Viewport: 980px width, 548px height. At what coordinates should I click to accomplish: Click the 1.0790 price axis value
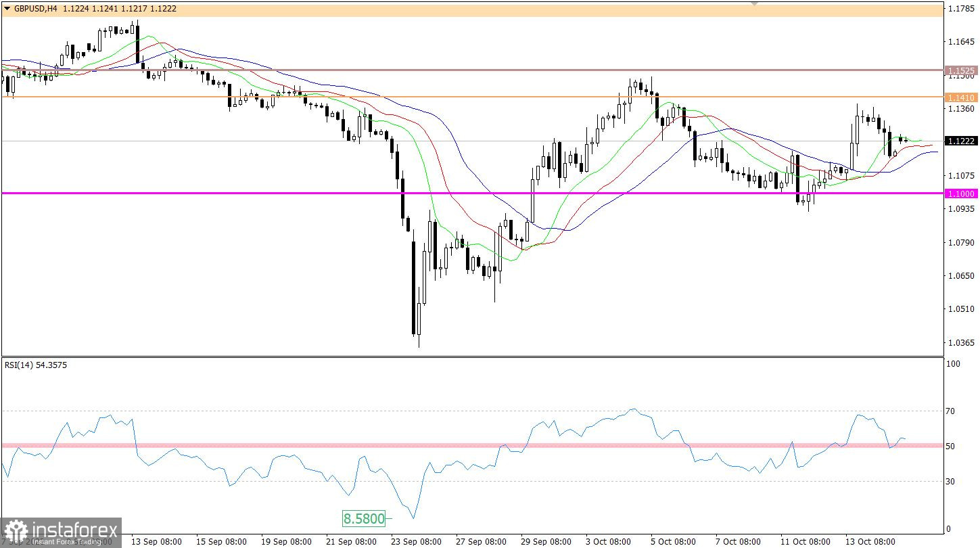coord(960,243)
